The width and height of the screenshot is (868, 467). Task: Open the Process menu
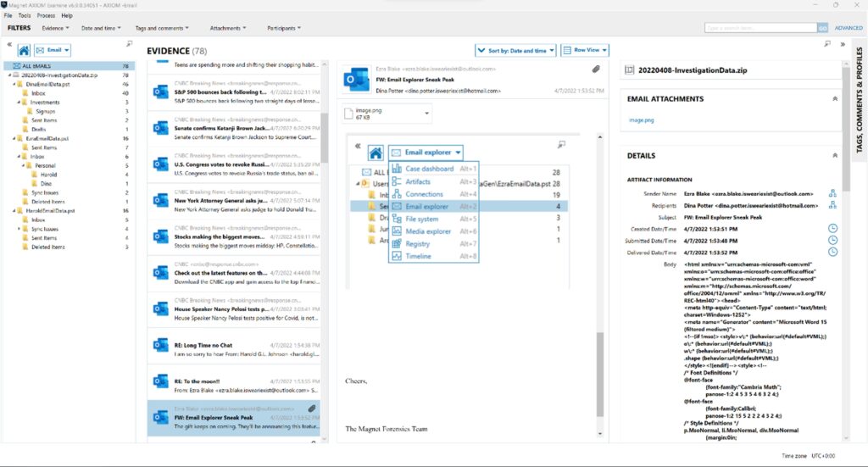coord(46,15)
